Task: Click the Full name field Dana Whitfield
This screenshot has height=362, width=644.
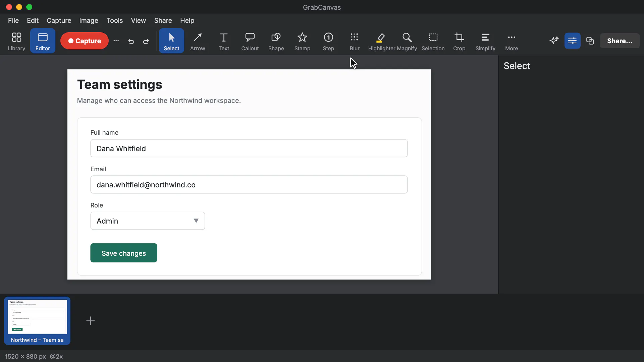Action: click(249, 148)
